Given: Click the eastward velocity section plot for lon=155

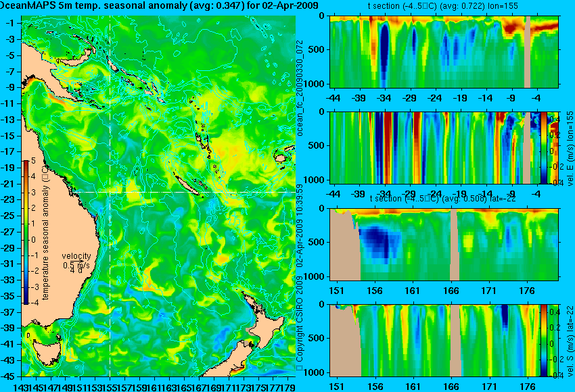Looking at the screenshot, I should [x=444, y=147].
